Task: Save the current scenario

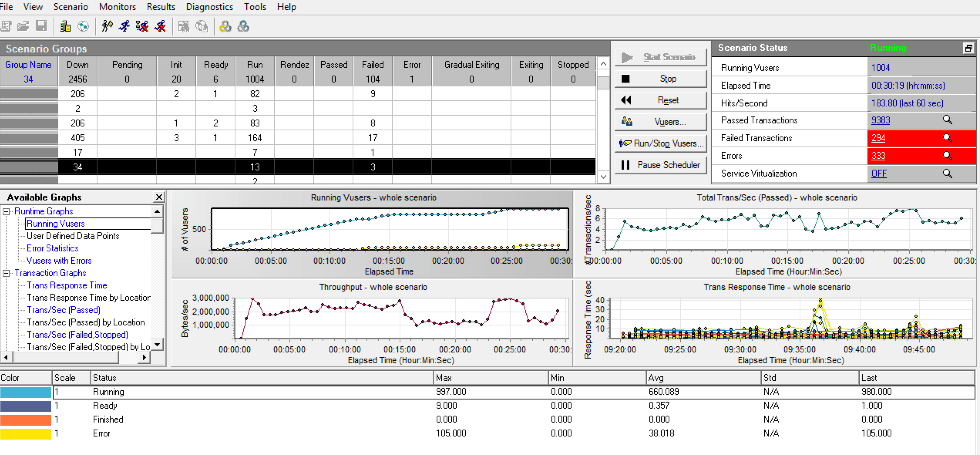Action: (41, 26)
